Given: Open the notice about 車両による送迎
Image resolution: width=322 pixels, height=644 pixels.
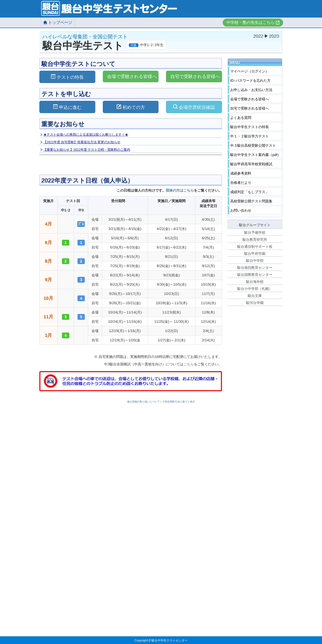Looking at the screenshot, I should 86,135.
